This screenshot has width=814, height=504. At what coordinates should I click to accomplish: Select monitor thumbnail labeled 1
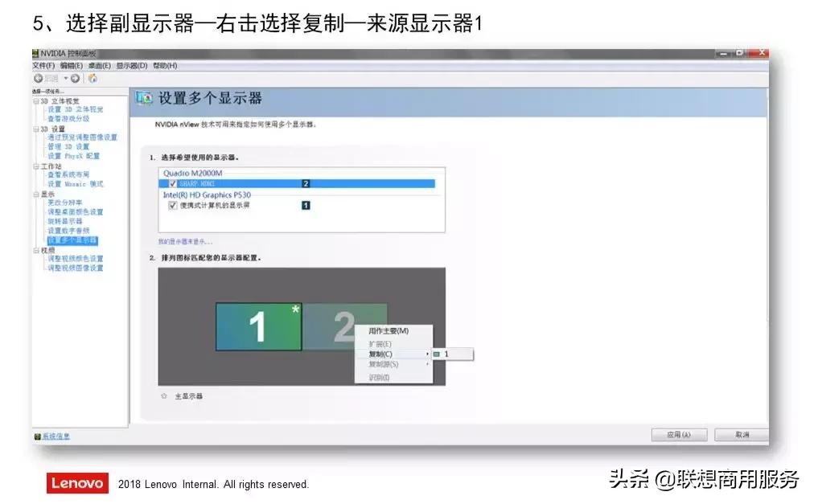tap(257, 327)
